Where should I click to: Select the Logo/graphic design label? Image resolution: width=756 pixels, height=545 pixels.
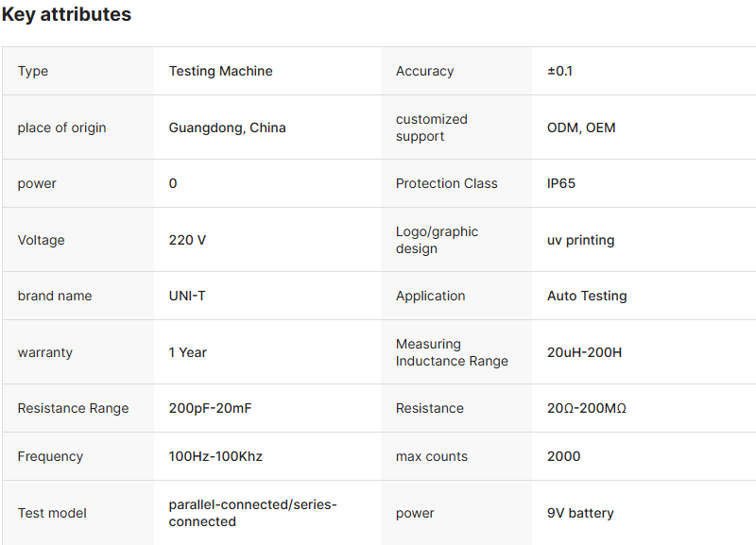click(x=437, y=240)
